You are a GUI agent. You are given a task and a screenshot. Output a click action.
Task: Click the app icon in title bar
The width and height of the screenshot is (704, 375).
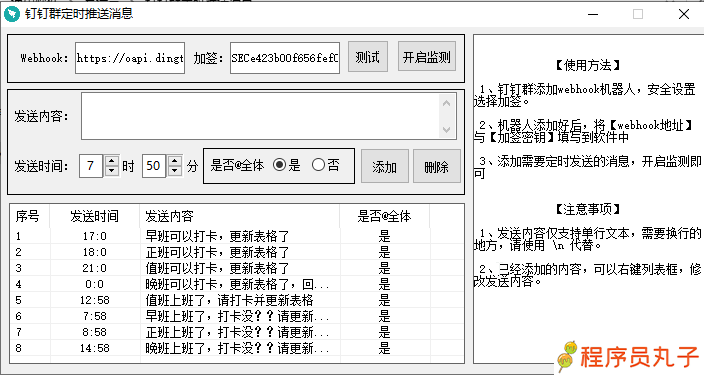tap(12, 14)
